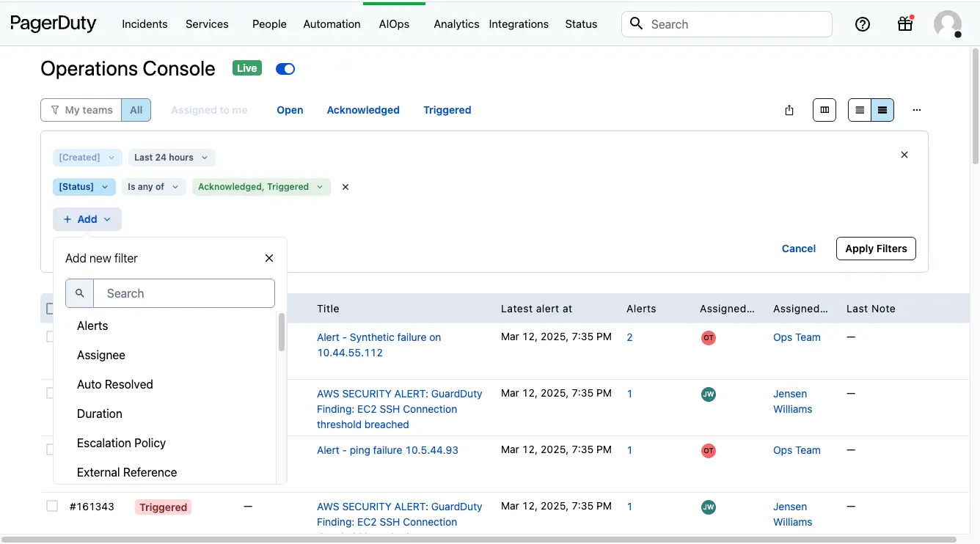Click the + Add filter dropdown
This screenshot has width=980, height=544.
87,219
